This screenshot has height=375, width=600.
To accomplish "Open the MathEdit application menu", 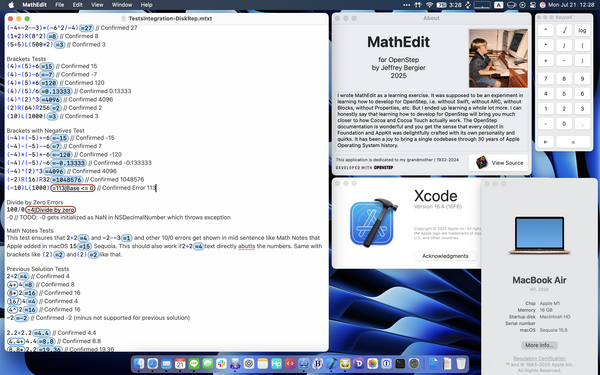I will click(34, 5).
